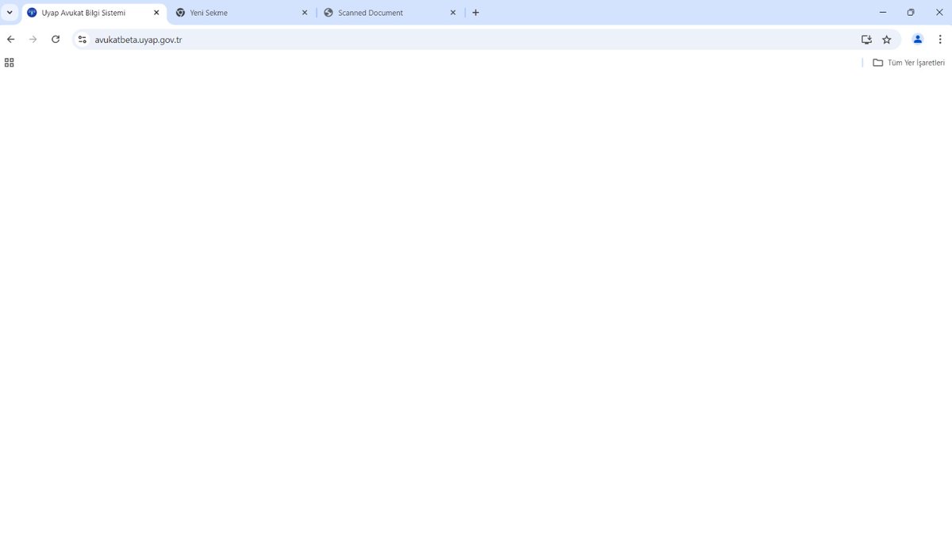This screenshot has height=560, width=952.
Task: Open the Chrome profile menu
Action: coord(918,39)
